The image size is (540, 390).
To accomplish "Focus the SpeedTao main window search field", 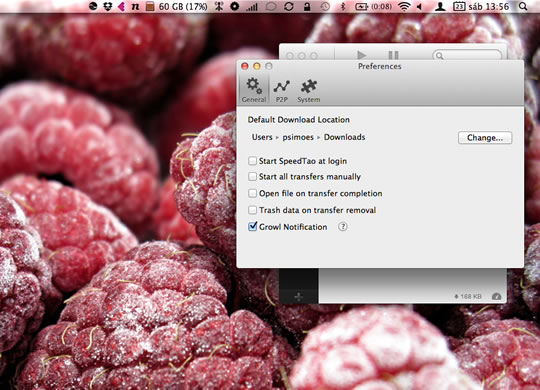I will [x=467, y=55].
